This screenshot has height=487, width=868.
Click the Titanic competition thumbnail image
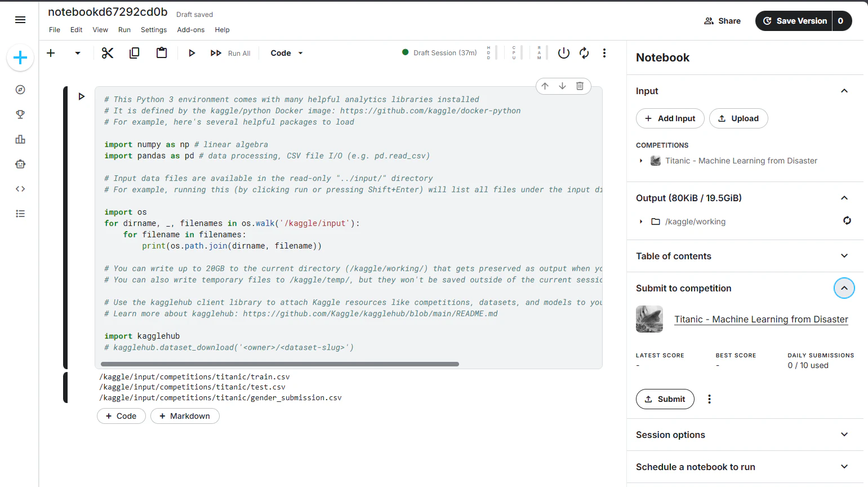pos(649,319)
